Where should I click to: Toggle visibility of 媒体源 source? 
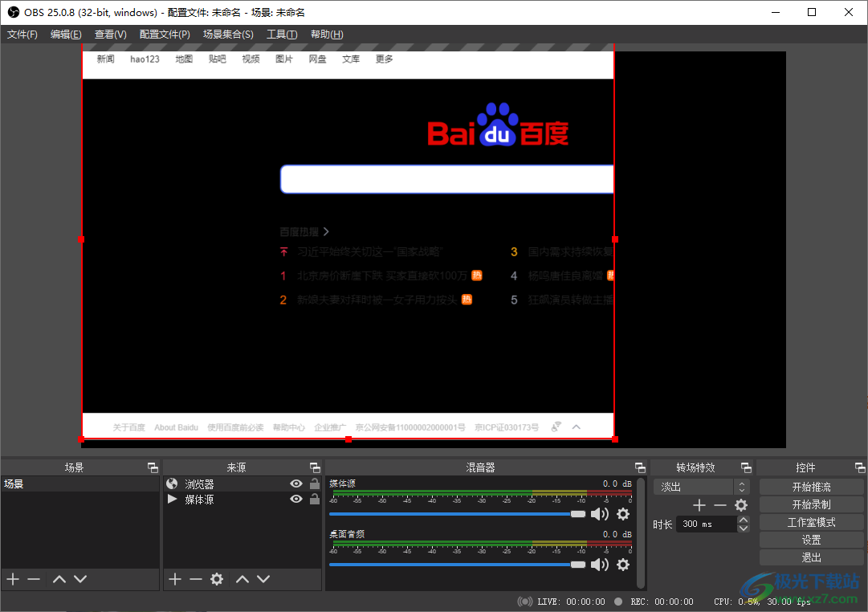point(296,499)
